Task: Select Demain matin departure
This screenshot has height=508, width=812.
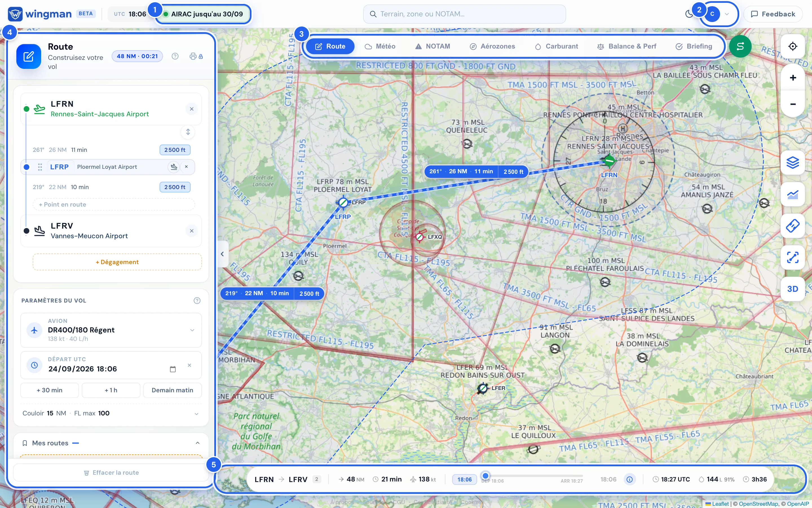Action: point(173,390)
